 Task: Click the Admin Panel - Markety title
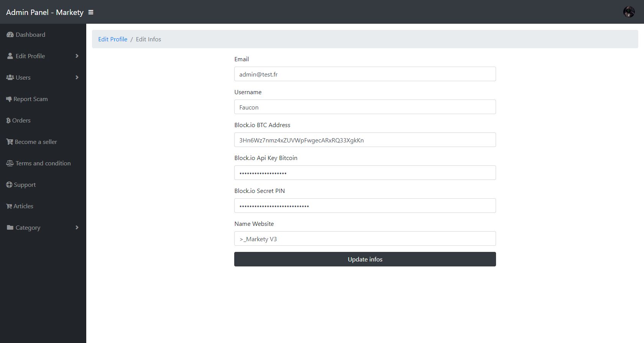pos(45,12)
